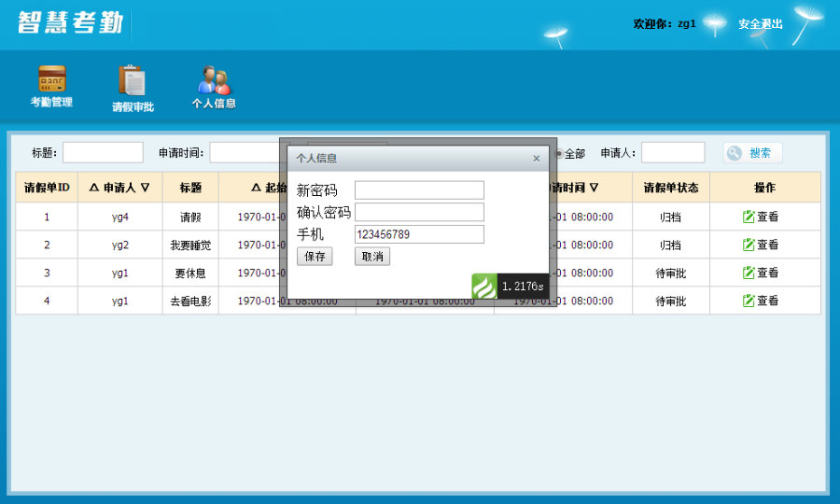
Task: Click the 标题 column header in table
Action: point(190,188)
